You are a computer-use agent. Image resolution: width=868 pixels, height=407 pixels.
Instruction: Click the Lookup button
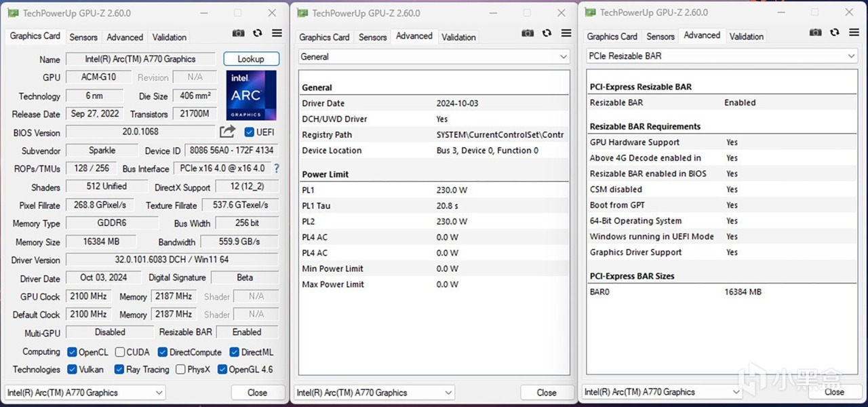251,59
